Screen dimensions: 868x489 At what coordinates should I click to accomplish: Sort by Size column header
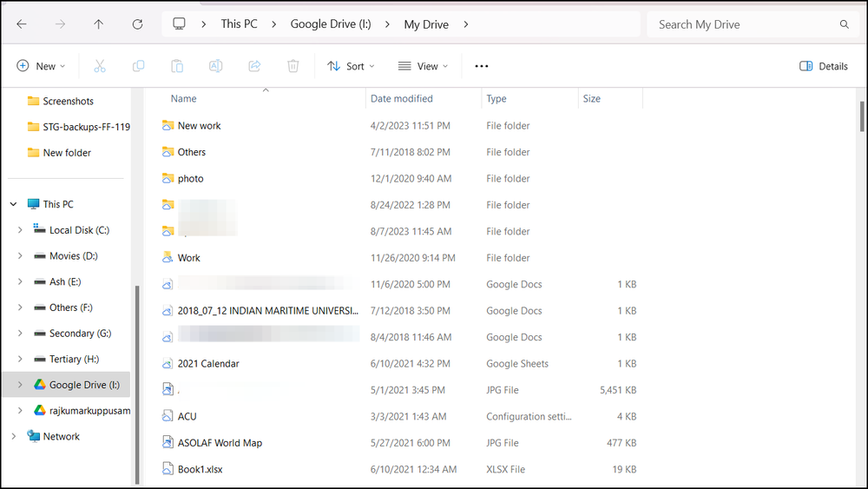pos(591,98)
